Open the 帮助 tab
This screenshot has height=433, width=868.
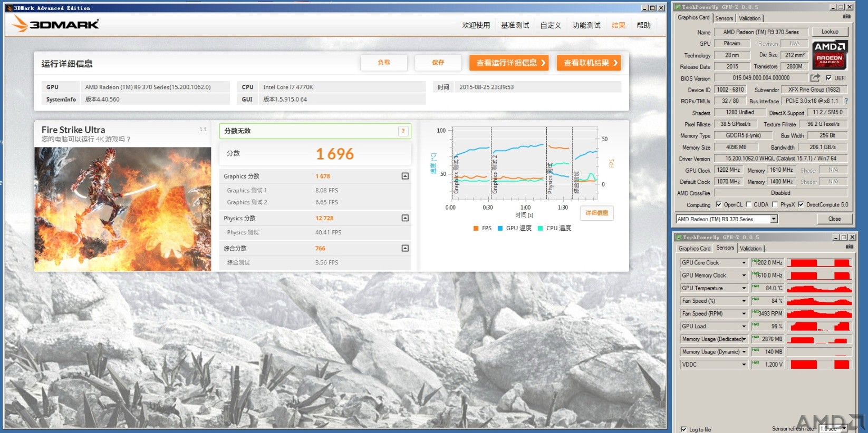click(644, 25)
